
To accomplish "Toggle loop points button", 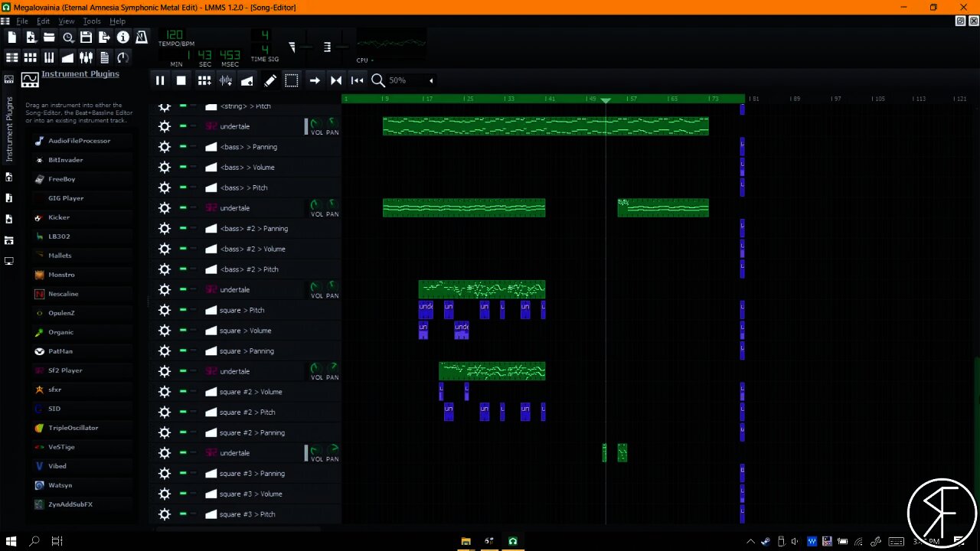I will click(x=336, y=80).
